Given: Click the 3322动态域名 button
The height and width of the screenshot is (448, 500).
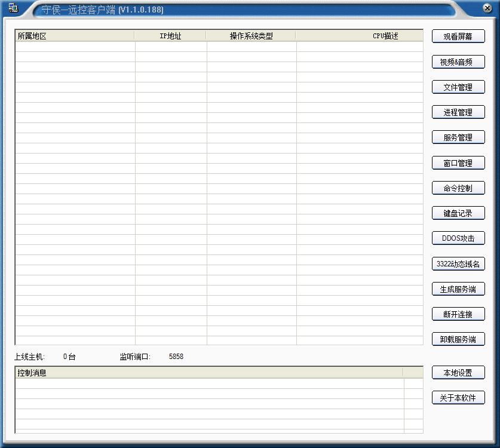Looking at the screenshot, I should tap(458, 264).
